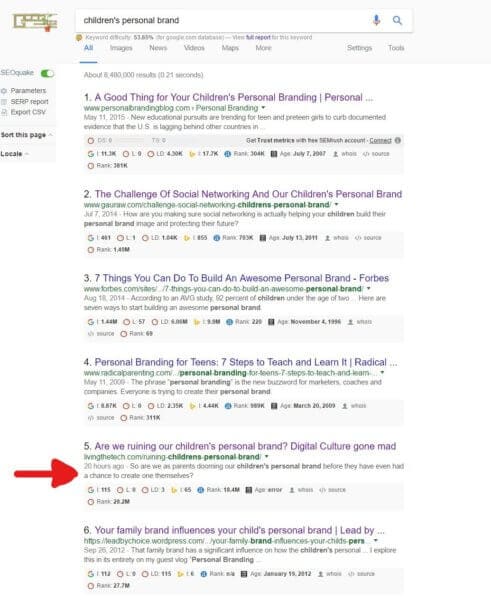The height and width of the screenshot is (600, 491).
Task: Click the Connect link for SEMrush account
Action: click(380, 140)
